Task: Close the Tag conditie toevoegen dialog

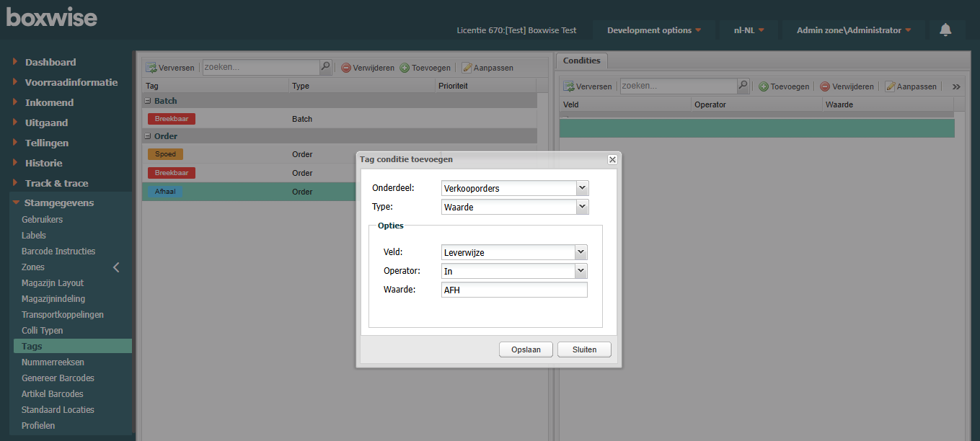Action: point(612,159)
